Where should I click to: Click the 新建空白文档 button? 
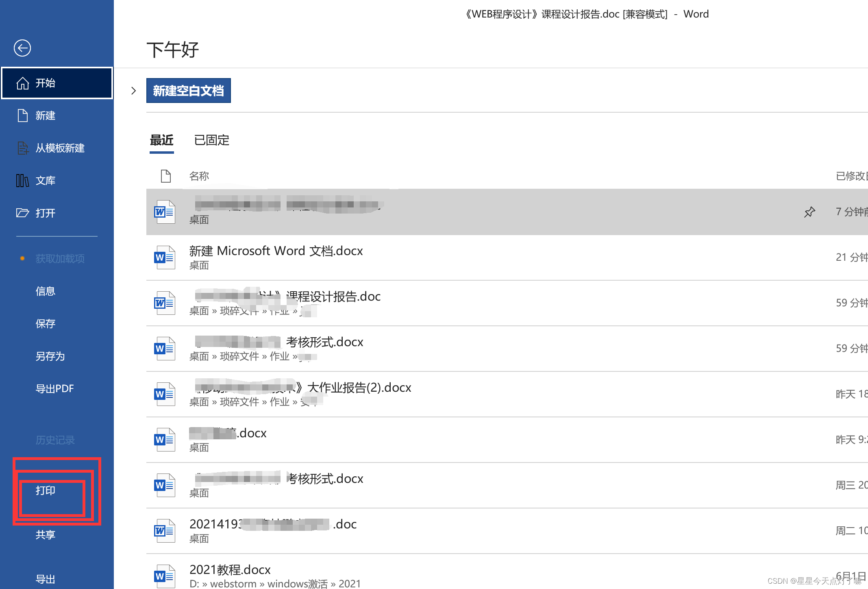[189, 91]
